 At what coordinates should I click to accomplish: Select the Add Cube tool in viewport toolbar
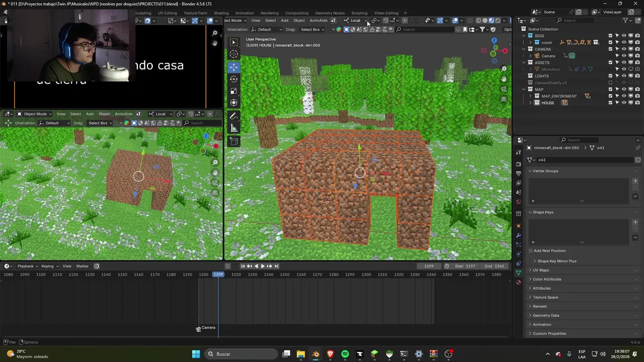click(x=234, y=142)
